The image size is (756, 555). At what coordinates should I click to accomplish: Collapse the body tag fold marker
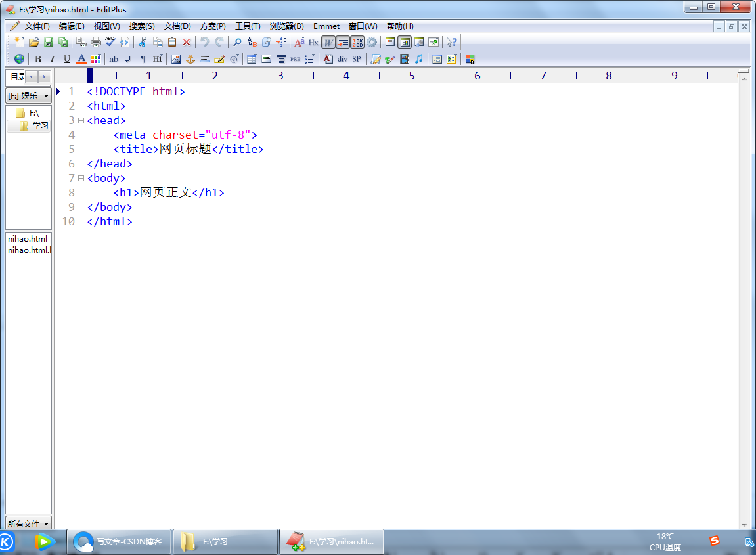click(81, 179)
